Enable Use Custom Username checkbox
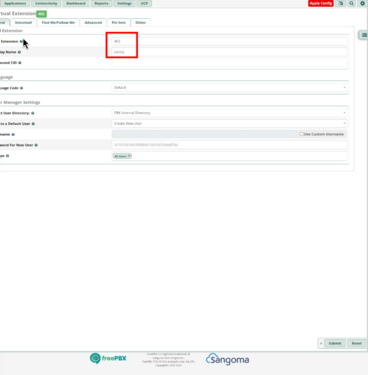The image size is (368, 375). tap(301, 134)
